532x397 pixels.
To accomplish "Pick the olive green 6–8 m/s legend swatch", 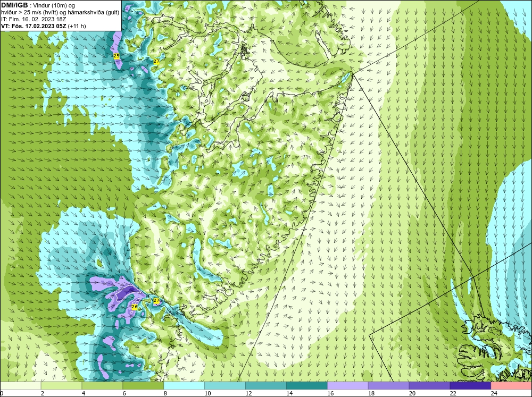I will click(x=143, y=386).
